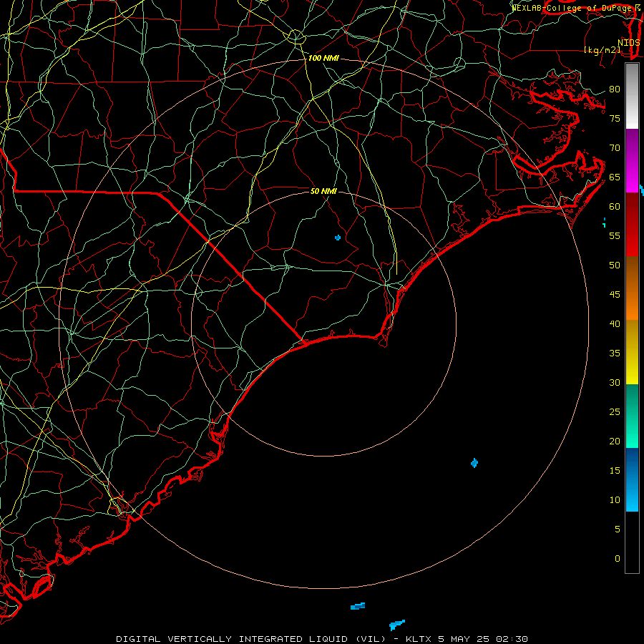Click the 70 value on the scale
This screenshot has height=644, width=644.
click(x=615, y=148)
